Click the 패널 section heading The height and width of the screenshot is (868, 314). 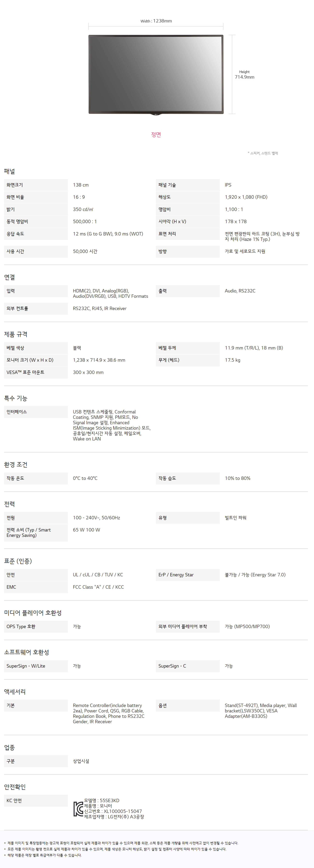pos(9,172)
